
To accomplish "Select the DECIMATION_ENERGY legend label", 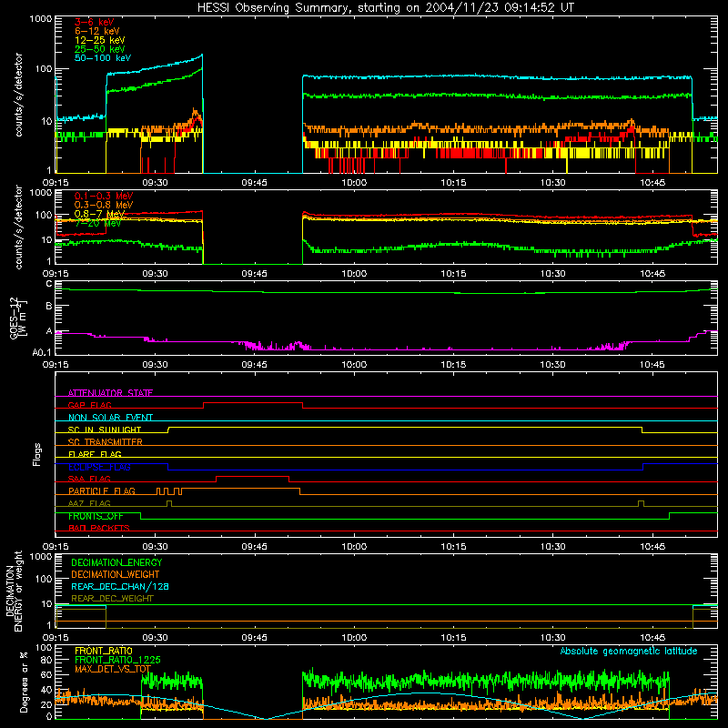I will 116,562.
